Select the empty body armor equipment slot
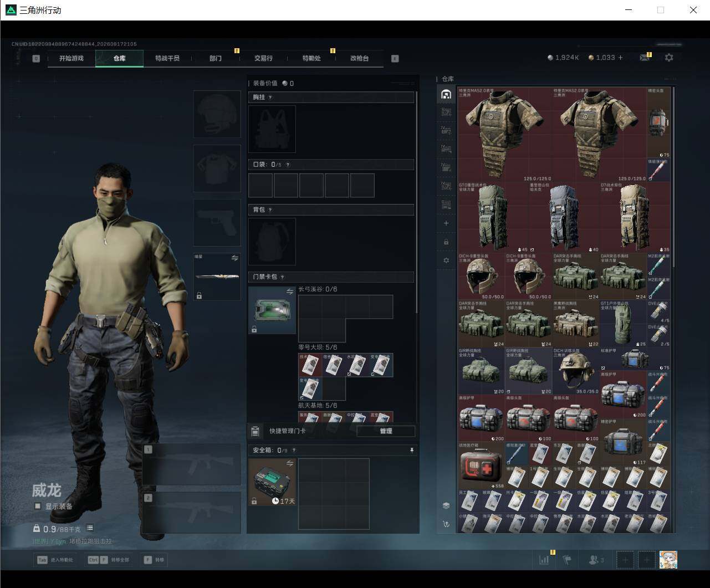710x588 pixels. [217, 168]
